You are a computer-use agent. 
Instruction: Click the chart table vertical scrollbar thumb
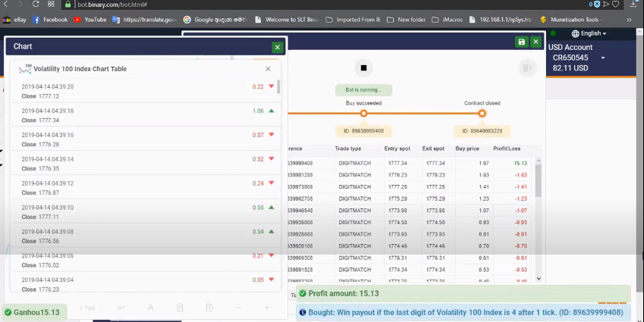279,86
